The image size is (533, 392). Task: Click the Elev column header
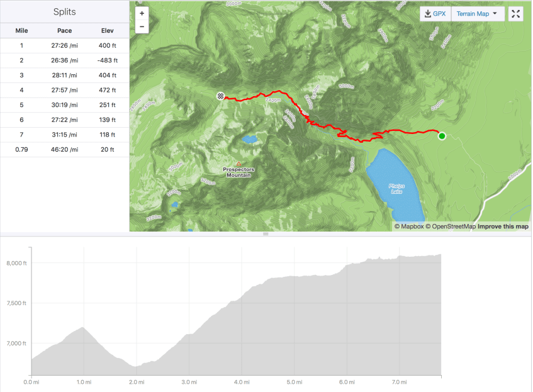pos(108,30)
